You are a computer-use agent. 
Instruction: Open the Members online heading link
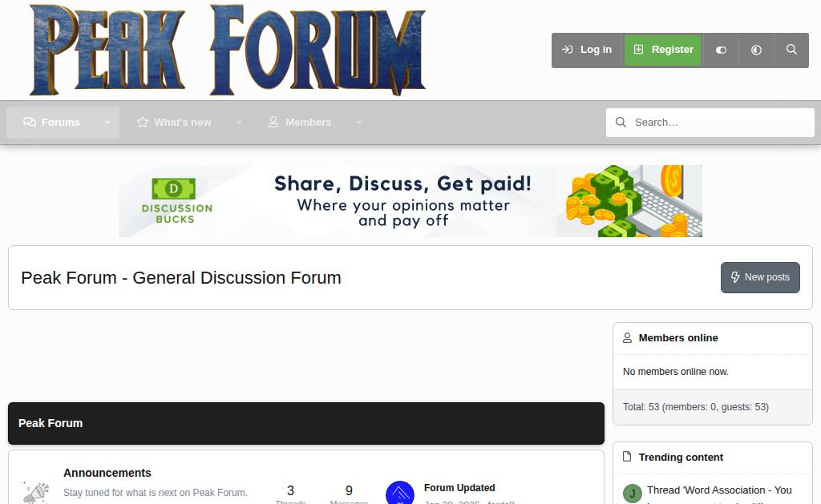click(678, 338)
